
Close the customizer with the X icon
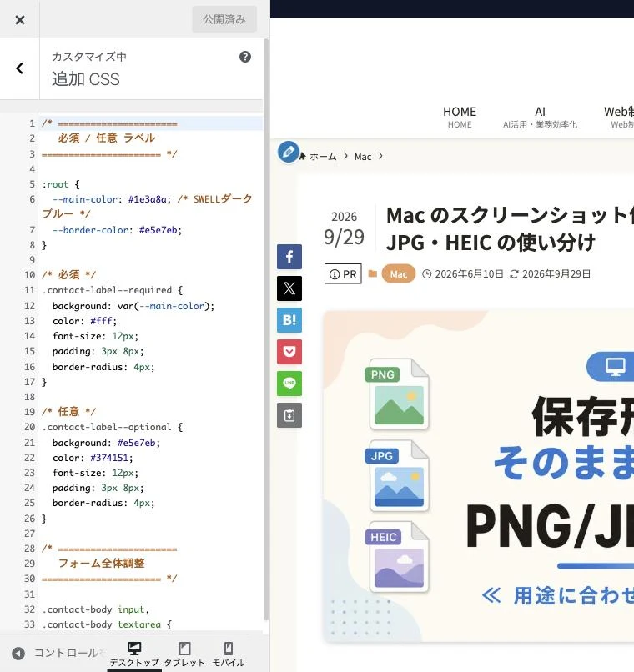(20, 20)
